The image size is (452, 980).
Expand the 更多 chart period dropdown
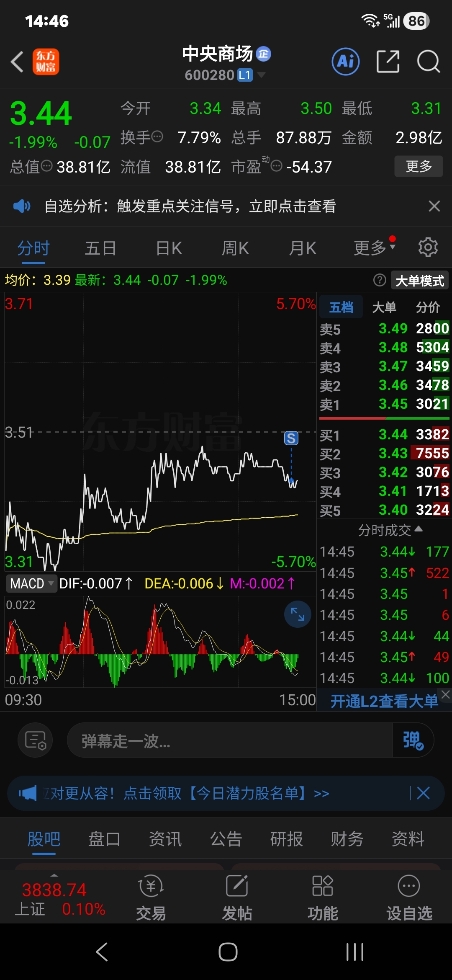pos(375,248)
